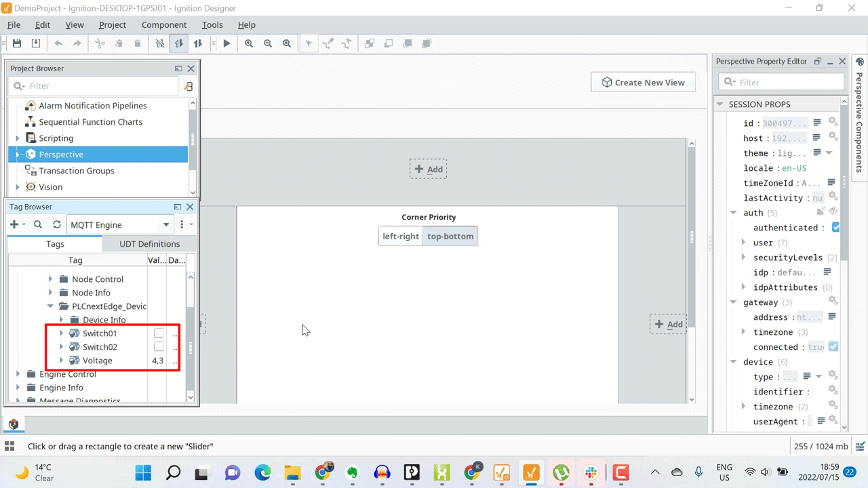Switch to the Tags tab

tap(55, 244)
